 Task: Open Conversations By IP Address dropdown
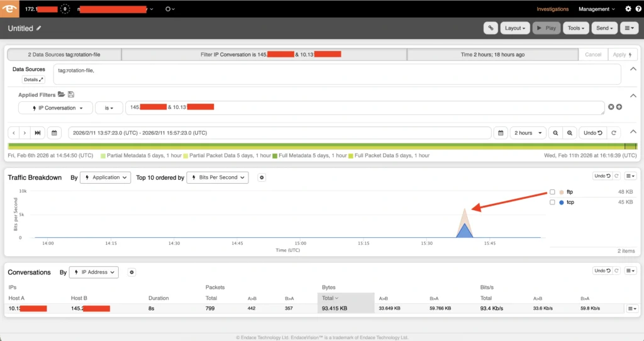coord(94,272)
